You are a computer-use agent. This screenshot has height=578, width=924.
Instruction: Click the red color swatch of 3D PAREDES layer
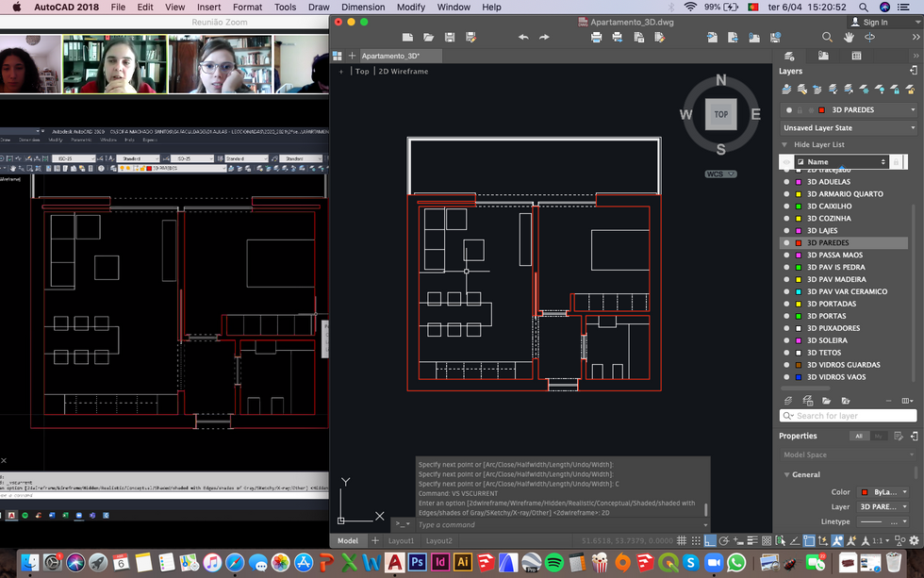point(799,242)
